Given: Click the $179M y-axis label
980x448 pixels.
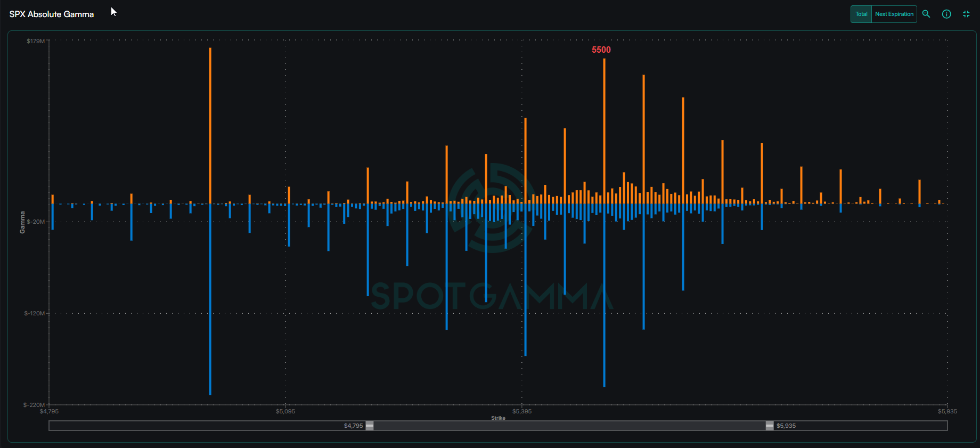Looking at the screenshot, I should point(36,41).
